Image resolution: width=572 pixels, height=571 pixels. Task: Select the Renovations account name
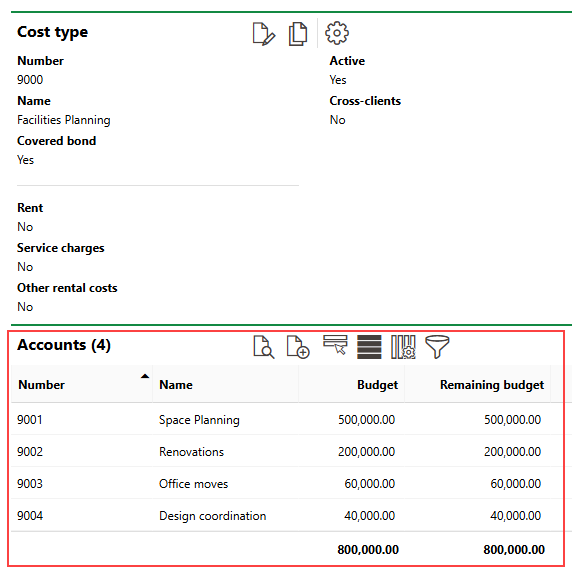click(191, 452)
